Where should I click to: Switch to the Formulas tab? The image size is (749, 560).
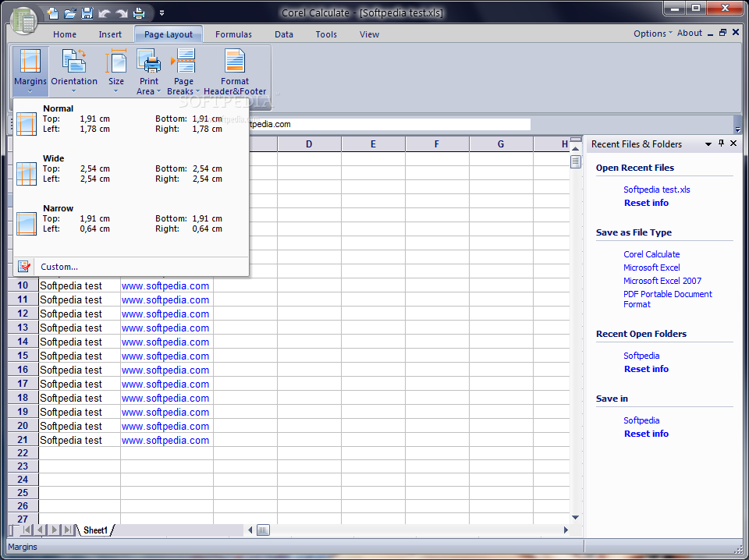coord(233,34)
